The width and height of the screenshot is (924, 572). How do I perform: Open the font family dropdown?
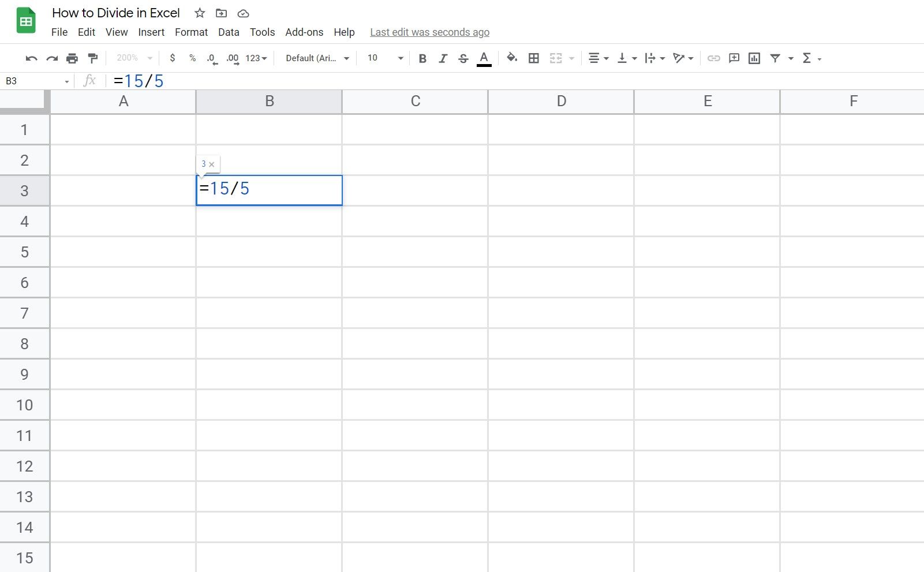click(x=316, y=58)
